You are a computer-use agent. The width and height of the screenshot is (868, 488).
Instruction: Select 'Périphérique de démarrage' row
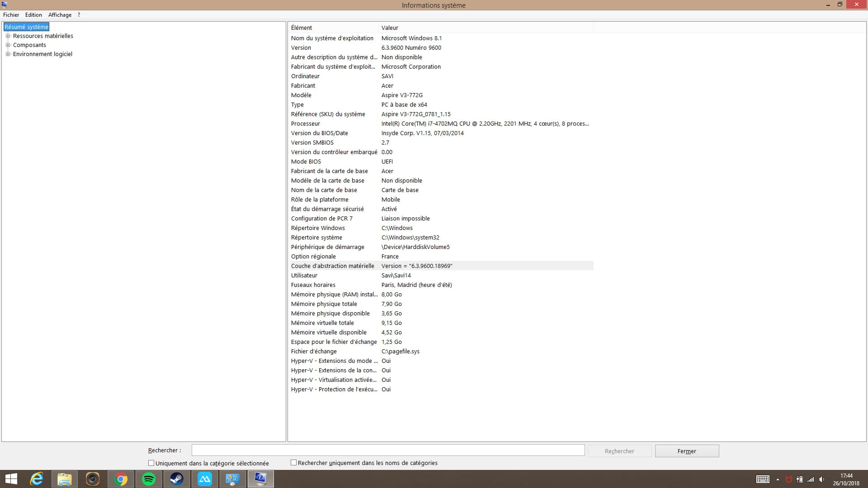tap(441, 247)
